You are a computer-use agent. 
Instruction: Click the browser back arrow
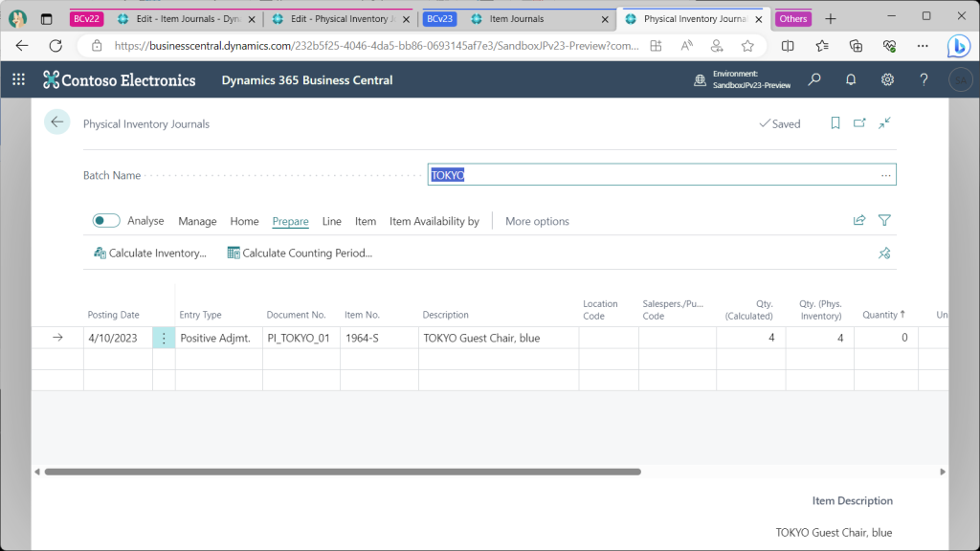(x=22, y=46)
